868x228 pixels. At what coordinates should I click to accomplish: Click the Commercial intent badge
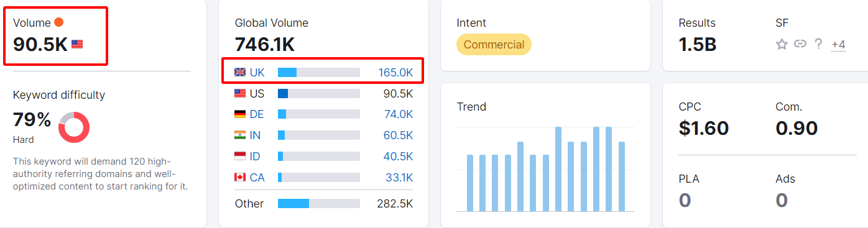(494, 45)
